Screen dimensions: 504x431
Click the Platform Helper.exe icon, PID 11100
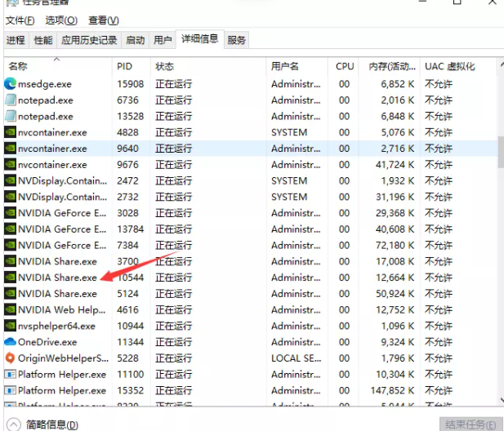(x=11, y=375)
